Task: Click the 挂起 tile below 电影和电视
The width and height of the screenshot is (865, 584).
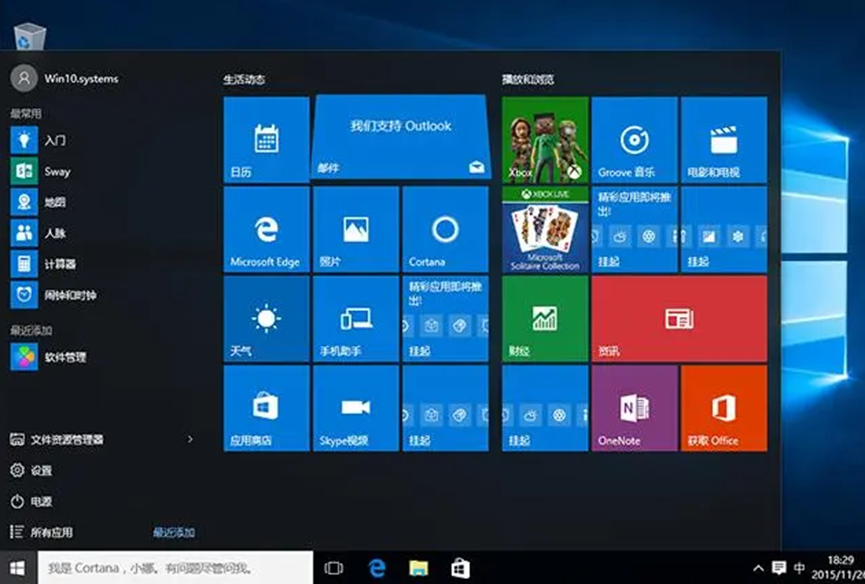Action: 724,229
